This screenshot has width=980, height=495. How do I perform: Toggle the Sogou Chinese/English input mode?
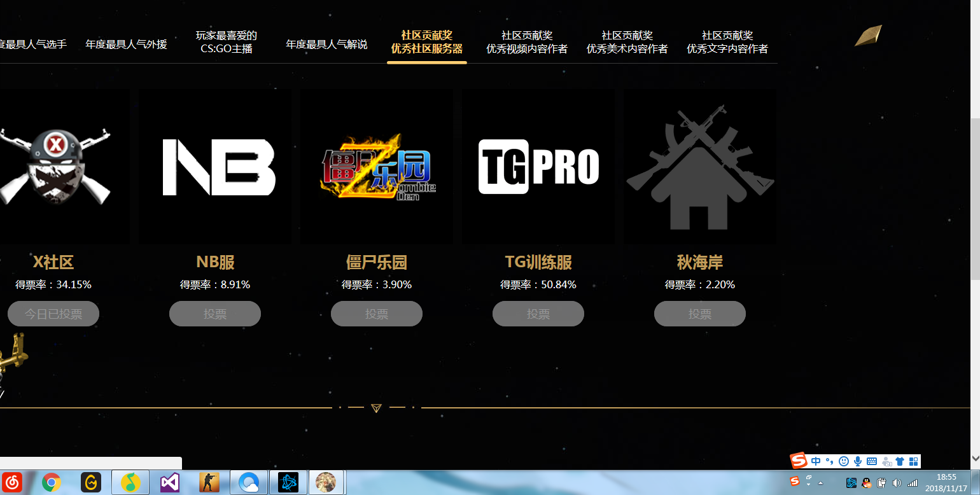[x=816, y=461]
